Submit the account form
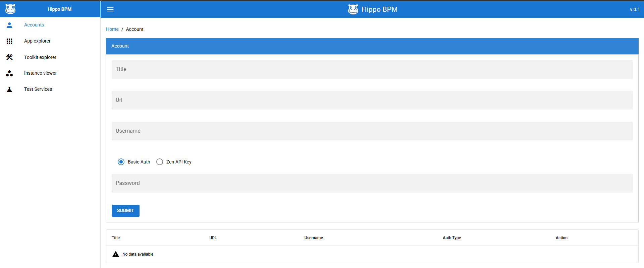Viewport: 644px width, 268px height. click(x=125, y=211)
